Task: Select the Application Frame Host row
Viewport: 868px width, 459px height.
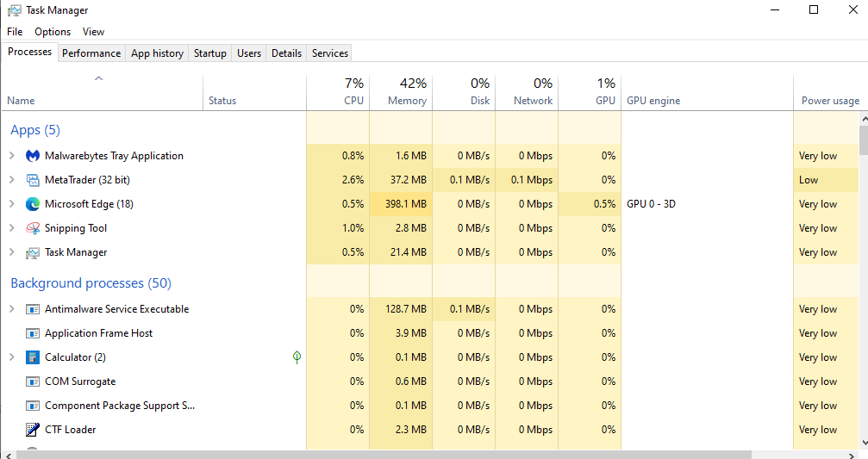Action: point(98,333)
